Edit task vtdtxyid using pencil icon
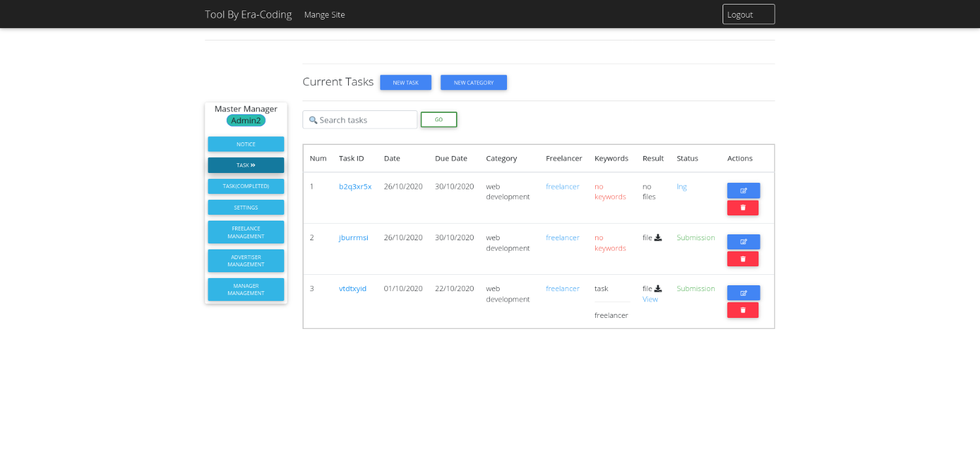Screen dimensions: 980x470 [x=743, y=292]
